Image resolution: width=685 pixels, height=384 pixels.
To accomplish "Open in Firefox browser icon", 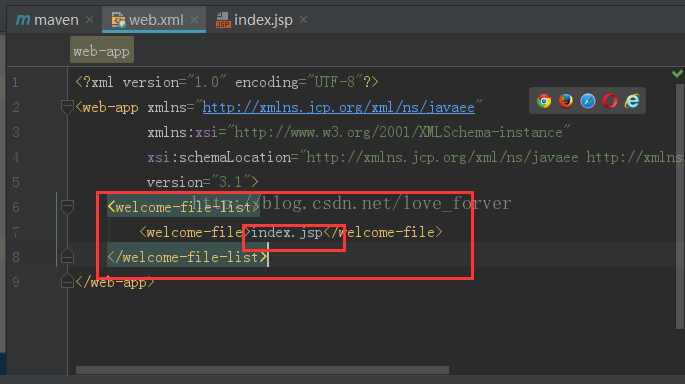I will [x=566, y=101].
